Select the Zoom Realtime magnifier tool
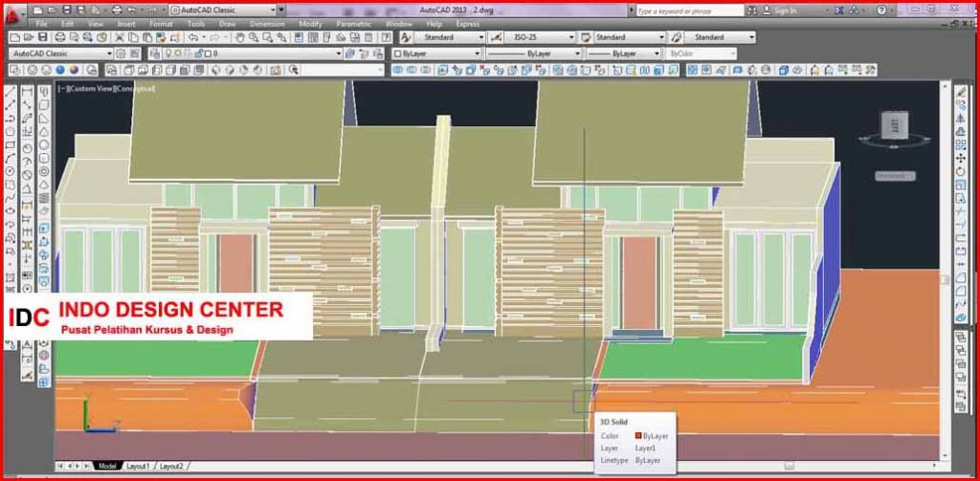 click(255, 37)
